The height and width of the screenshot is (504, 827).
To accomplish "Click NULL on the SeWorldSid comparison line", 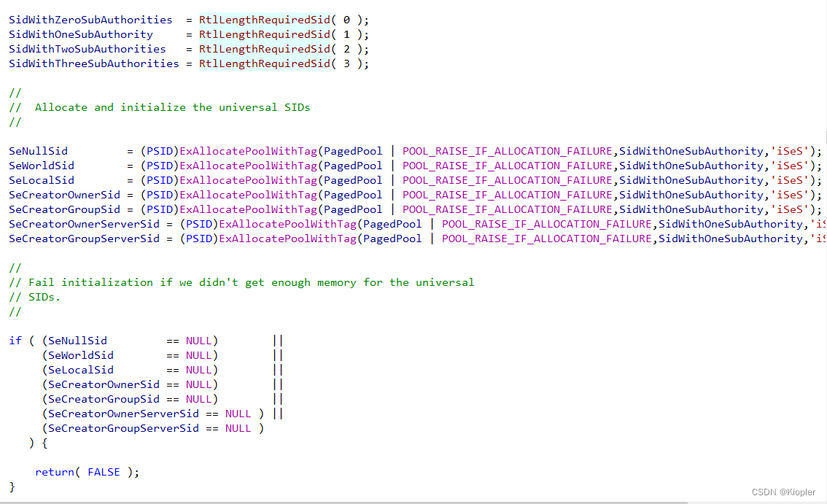I will [x=199, y=356].
